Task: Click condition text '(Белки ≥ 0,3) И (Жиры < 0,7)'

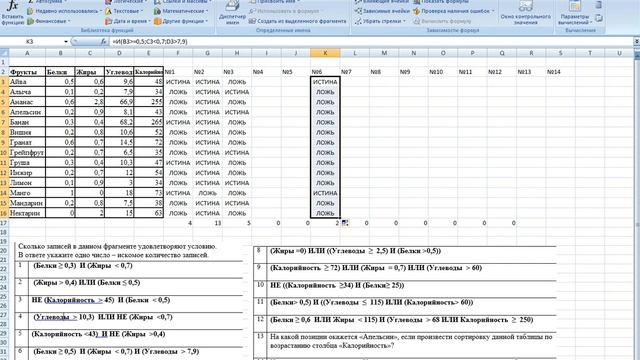Action: [83, 266]
